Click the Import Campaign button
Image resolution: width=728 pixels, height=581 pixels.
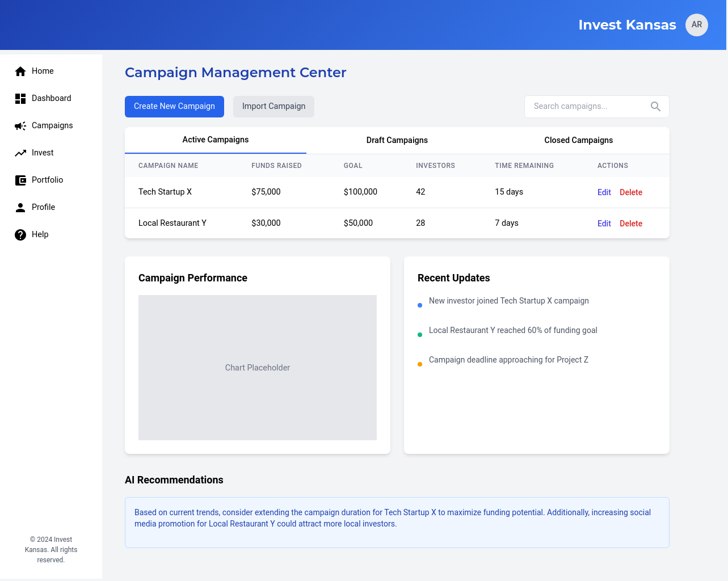click(273, 107)
